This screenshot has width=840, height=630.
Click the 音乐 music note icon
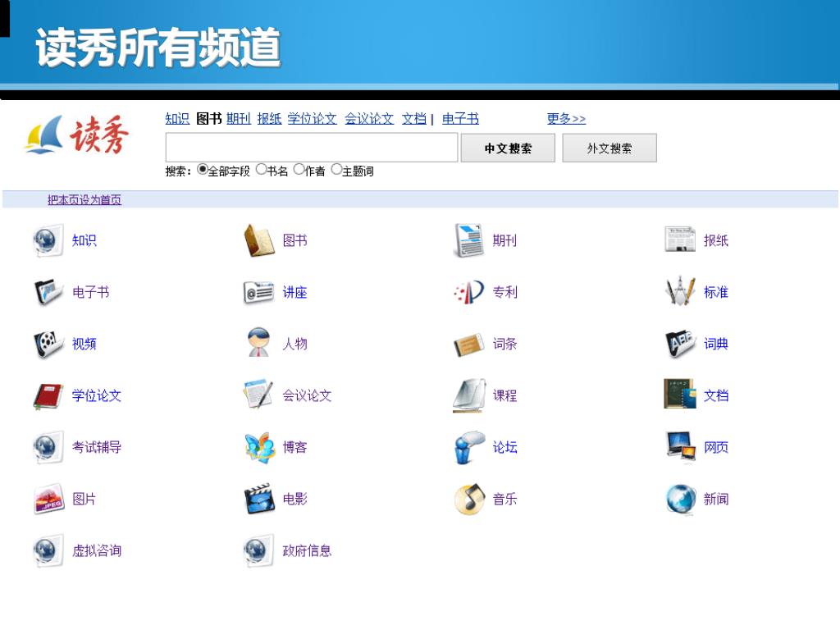pos(469,499)
